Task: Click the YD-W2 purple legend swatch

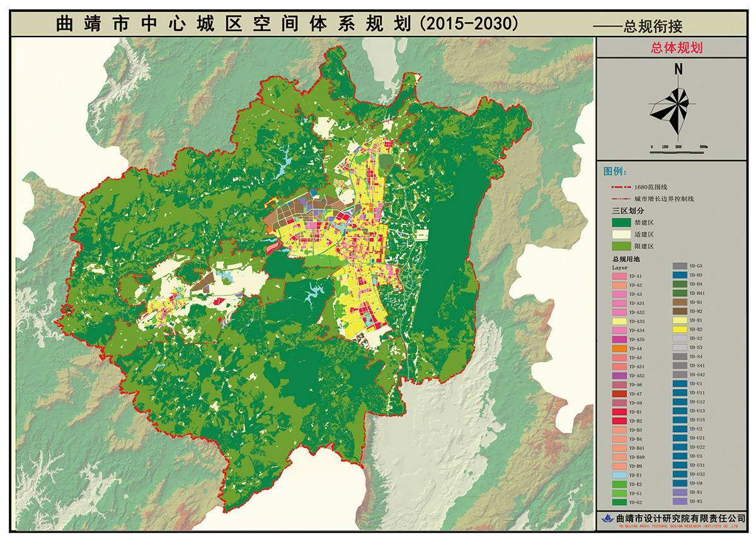Action: point(680,502)
